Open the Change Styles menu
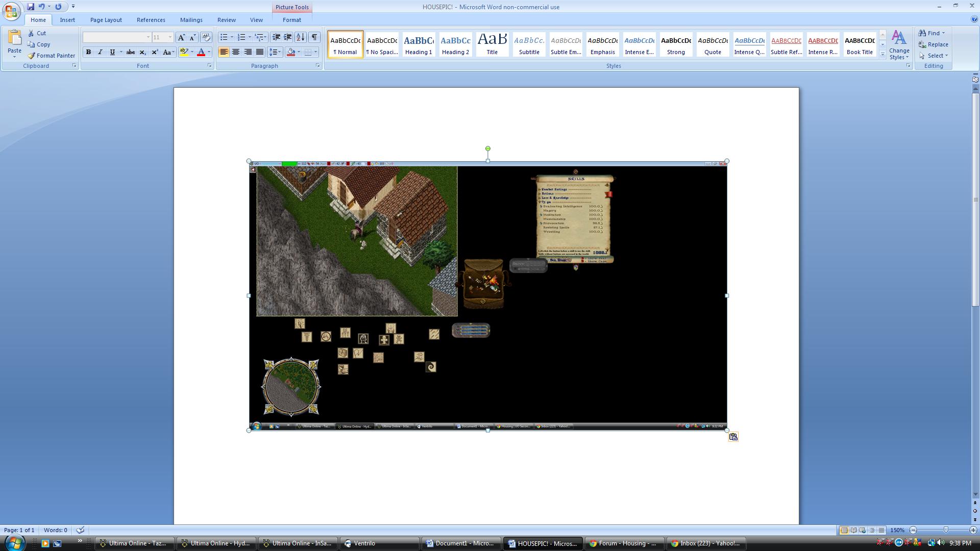Screen dimensions: 980x551 899,45
